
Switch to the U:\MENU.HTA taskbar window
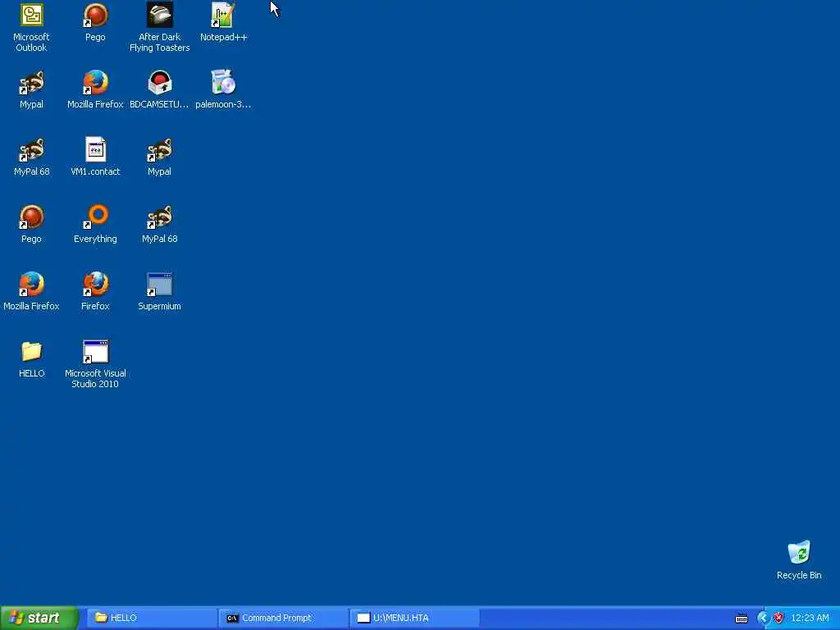(414, 618)
